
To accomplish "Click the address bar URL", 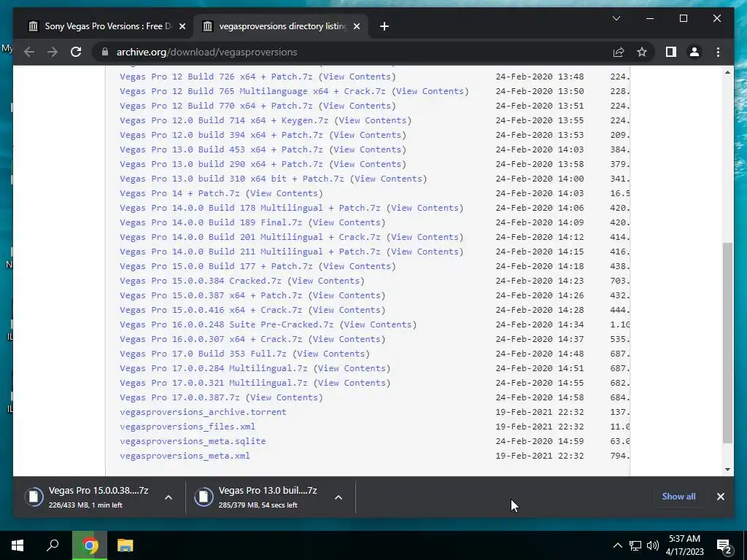I will click(206, 52).
